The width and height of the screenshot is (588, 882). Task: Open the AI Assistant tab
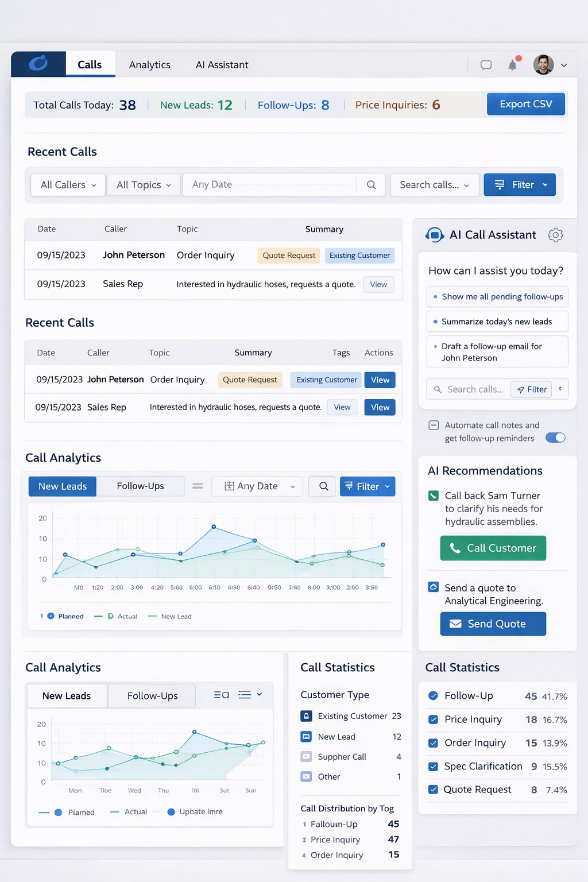pyautogui.click(x=222, y=65)
